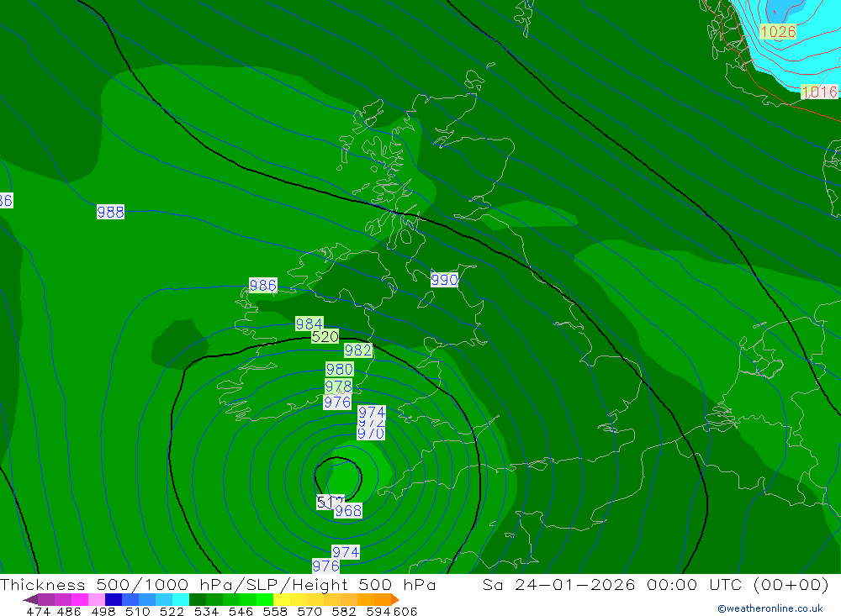Select the 990 isobar label
This screenshot has width=841, height=616.
click(445, 280)
